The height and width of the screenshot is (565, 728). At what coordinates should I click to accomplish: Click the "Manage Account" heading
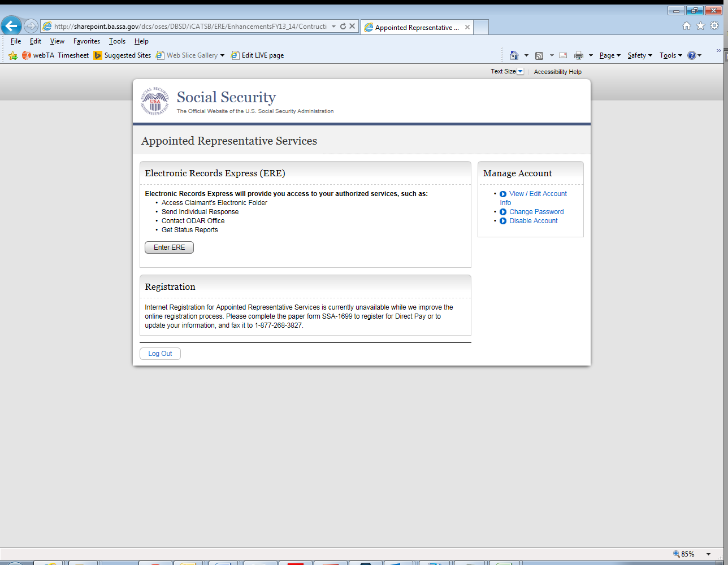[x=518, y=173]
